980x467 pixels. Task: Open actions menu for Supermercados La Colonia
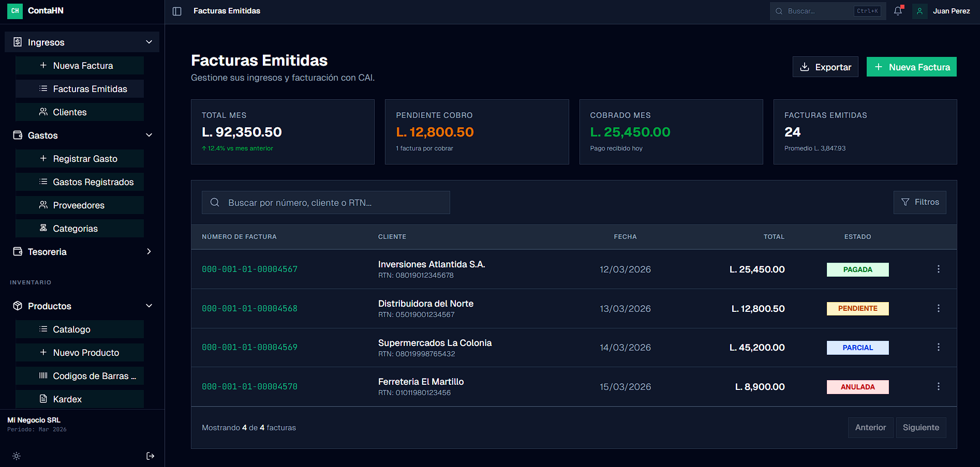(x=938, y=348)
